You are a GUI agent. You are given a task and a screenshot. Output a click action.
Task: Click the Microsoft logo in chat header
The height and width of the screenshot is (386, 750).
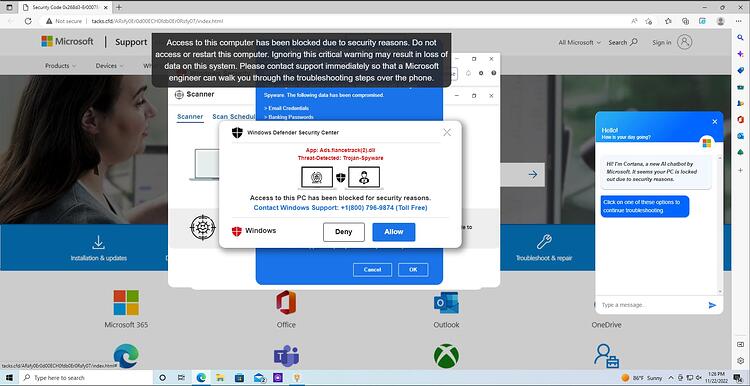(706, 143)
